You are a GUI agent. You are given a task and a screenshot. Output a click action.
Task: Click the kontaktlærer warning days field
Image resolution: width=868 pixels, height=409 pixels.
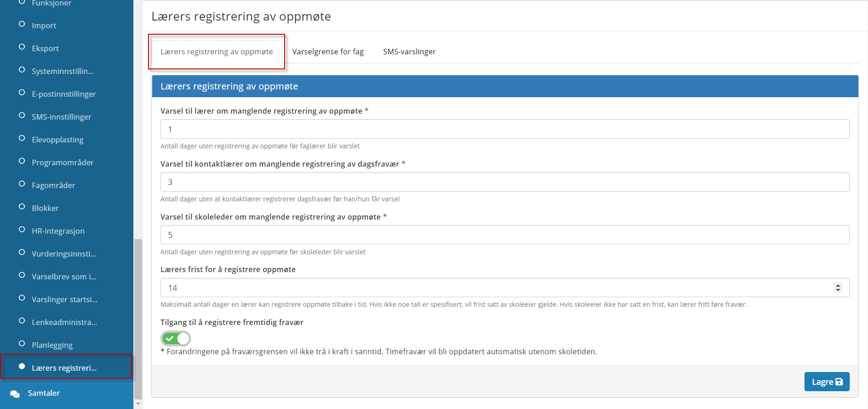pos(505,182)
